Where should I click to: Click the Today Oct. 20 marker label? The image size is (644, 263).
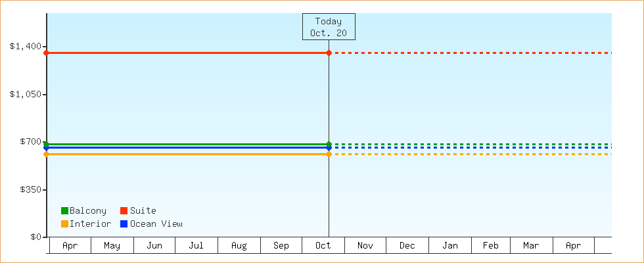329,27
